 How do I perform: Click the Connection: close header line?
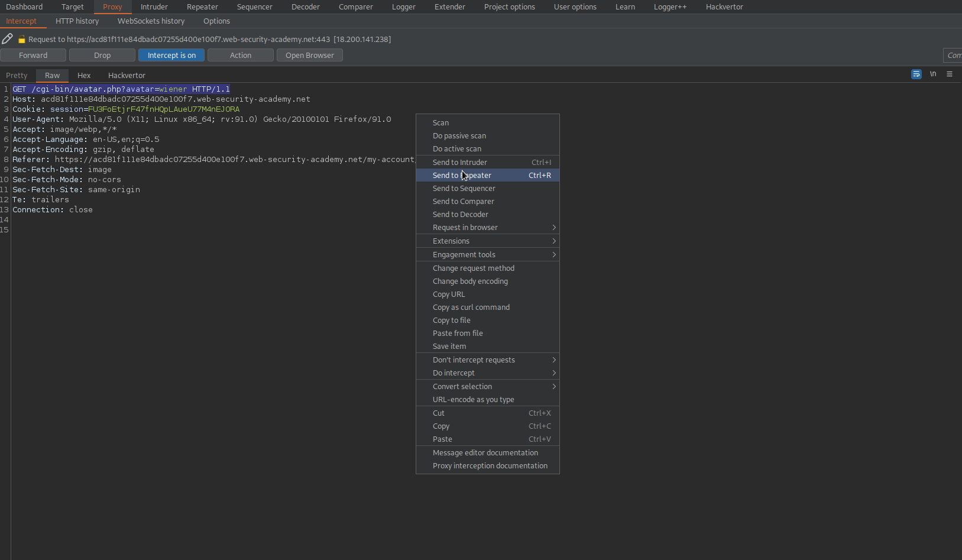pyautogui.click(x=53, y=209)
